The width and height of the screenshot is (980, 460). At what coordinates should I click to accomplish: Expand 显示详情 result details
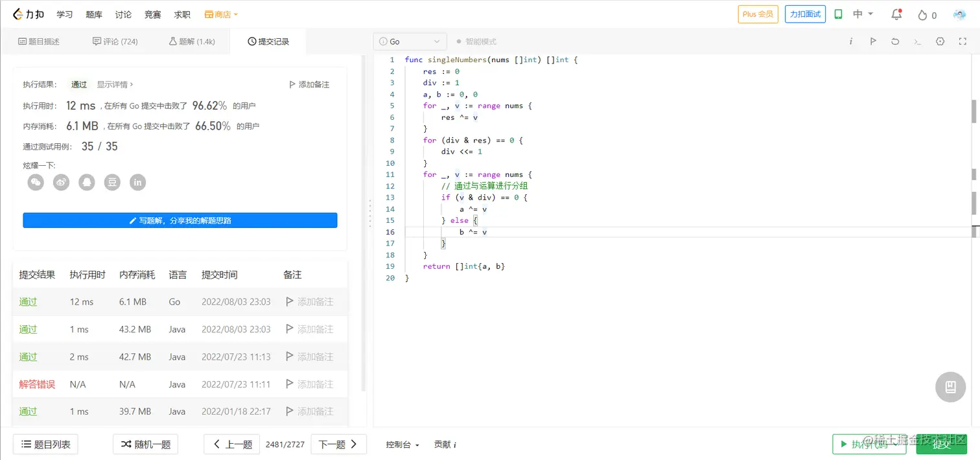point(115,84)
